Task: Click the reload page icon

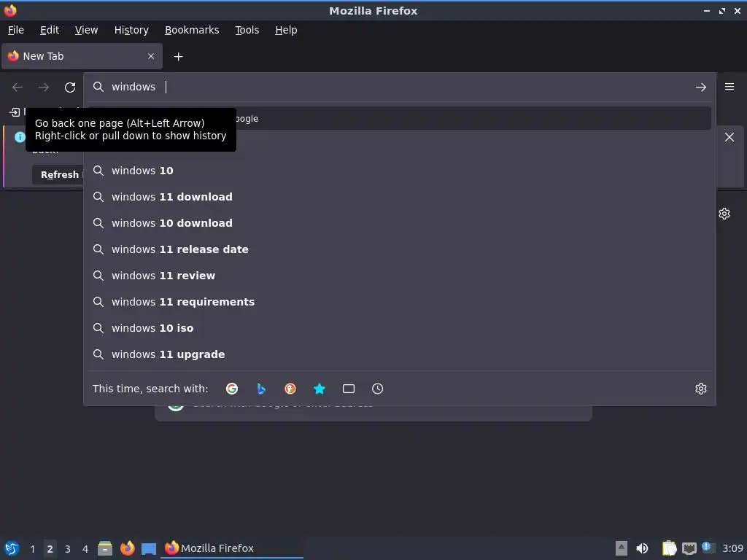Action: pos(70,87)
